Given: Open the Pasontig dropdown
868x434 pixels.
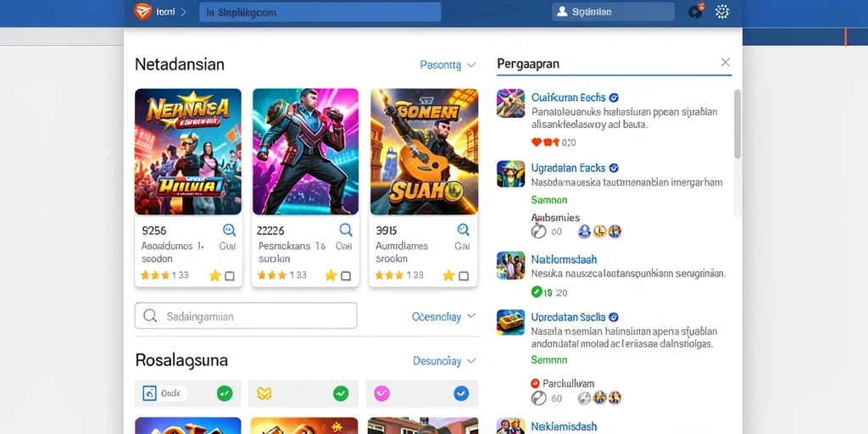Looking at the screenshot, I should point(448,64).
